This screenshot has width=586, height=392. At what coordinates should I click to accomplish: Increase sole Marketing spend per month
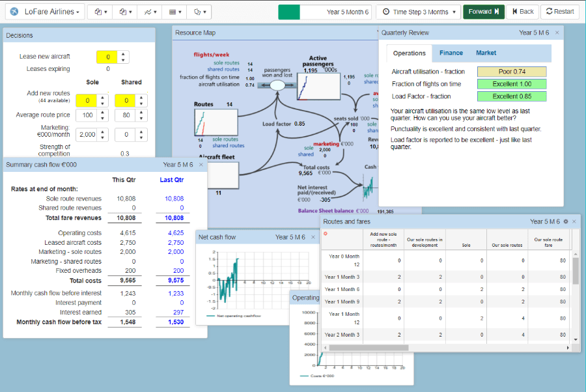102,132
